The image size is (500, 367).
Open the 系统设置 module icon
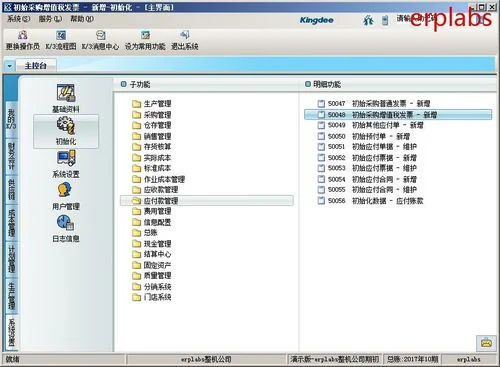[x=66, y=164]
